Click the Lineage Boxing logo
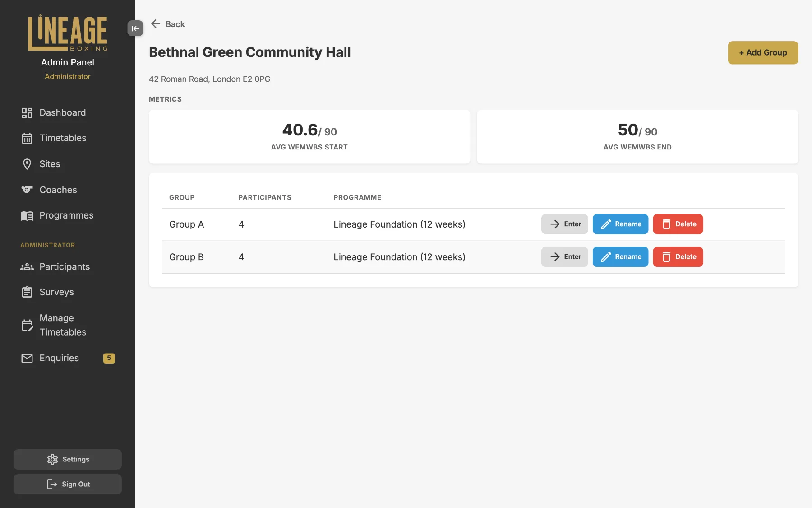812x508 pixels. 68,33
